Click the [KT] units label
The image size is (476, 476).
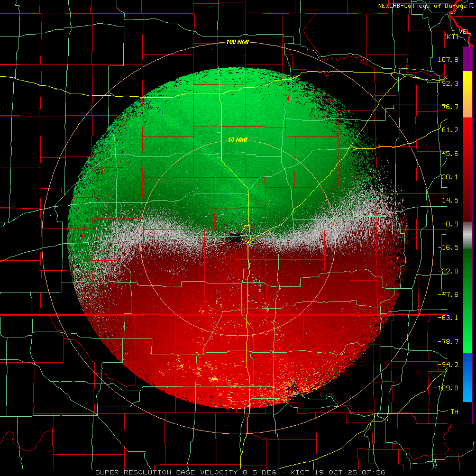click(452, 36)
